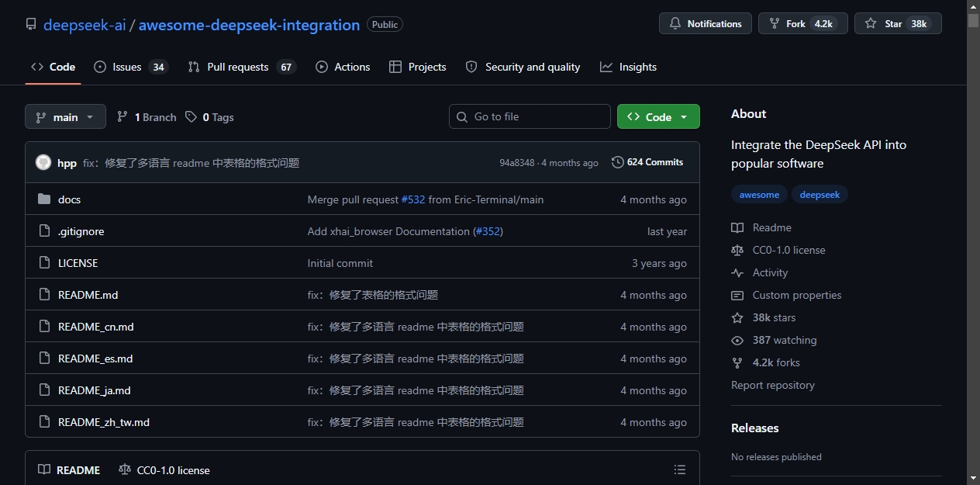Open pull request #352 link
Viewport: 980px width, 485px height.
(x=488, y=231)
